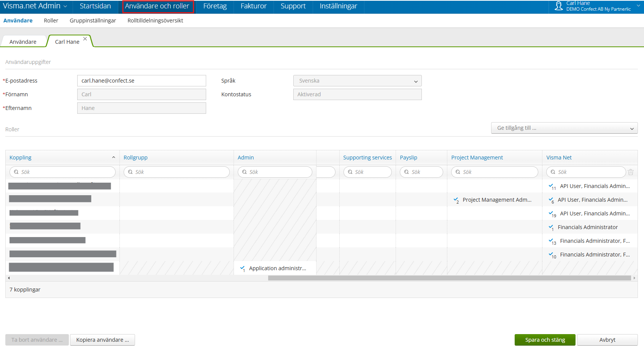Click the 'Spara och stäng' button
644x360 pixels.
tap(545, 340)
